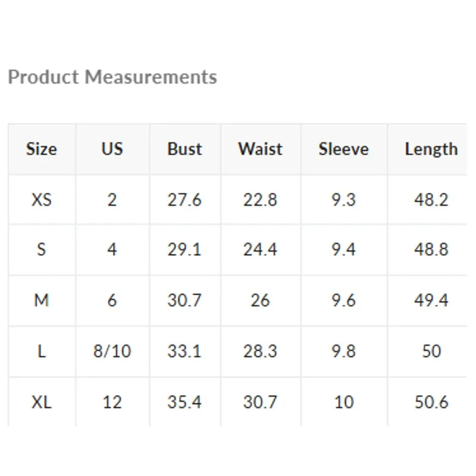
Task: Click the 50.6 length value
Action: (x=431, y=402)
